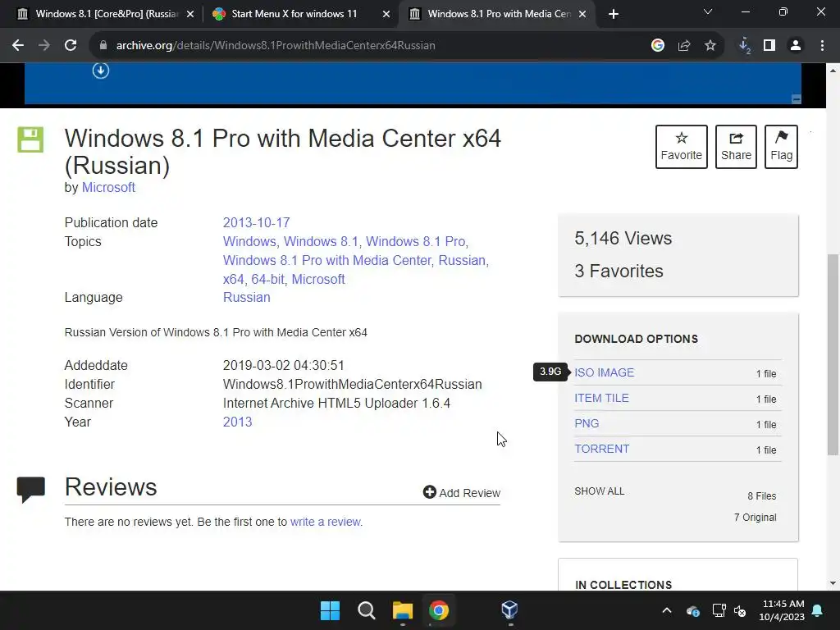Open the 64-bit topic link
Screen dimensions: 840x630
[268, 279]
